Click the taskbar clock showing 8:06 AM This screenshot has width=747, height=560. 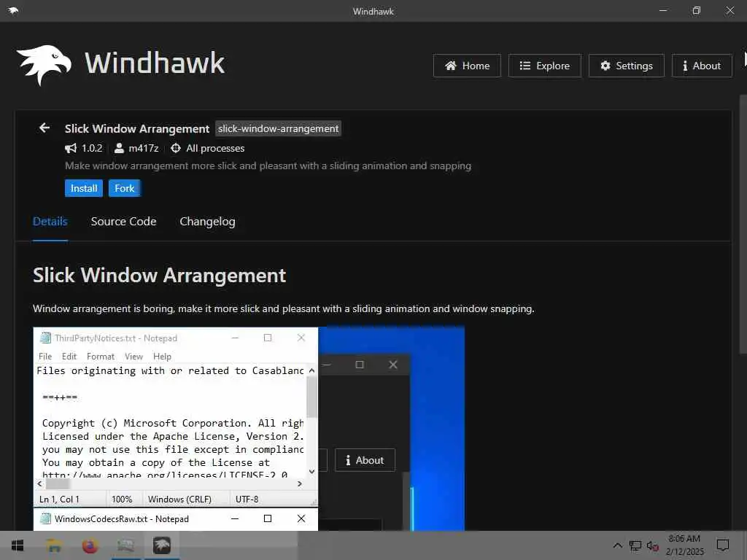coord(684,545)
